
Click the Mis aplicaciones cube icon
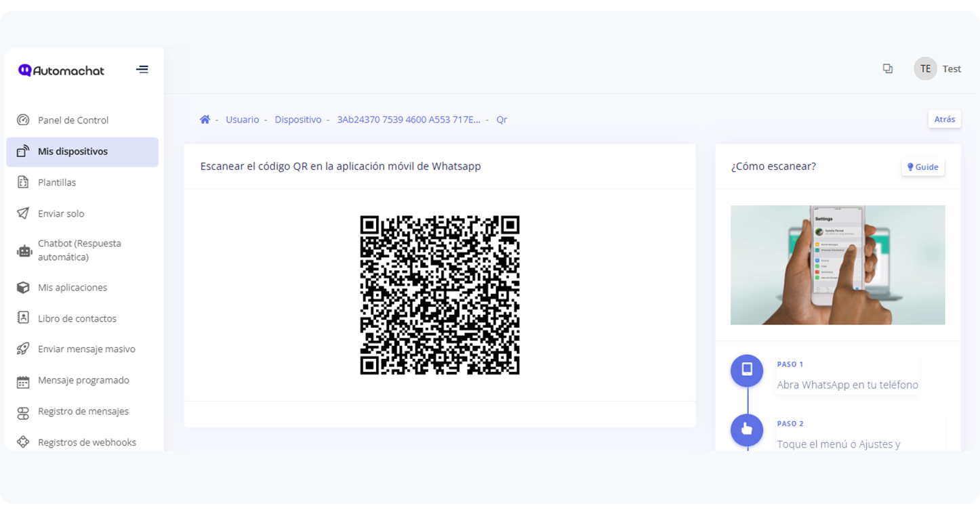(23, 287)
